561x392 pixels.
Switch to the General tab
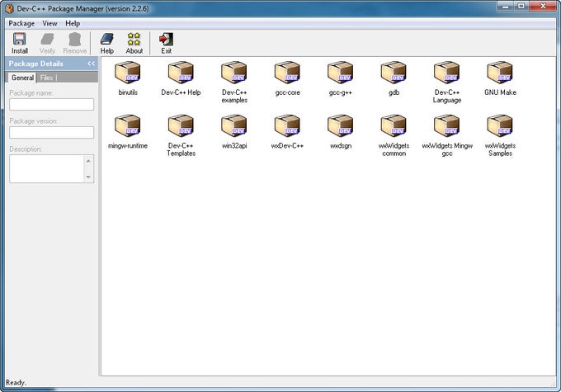(22, 78)
